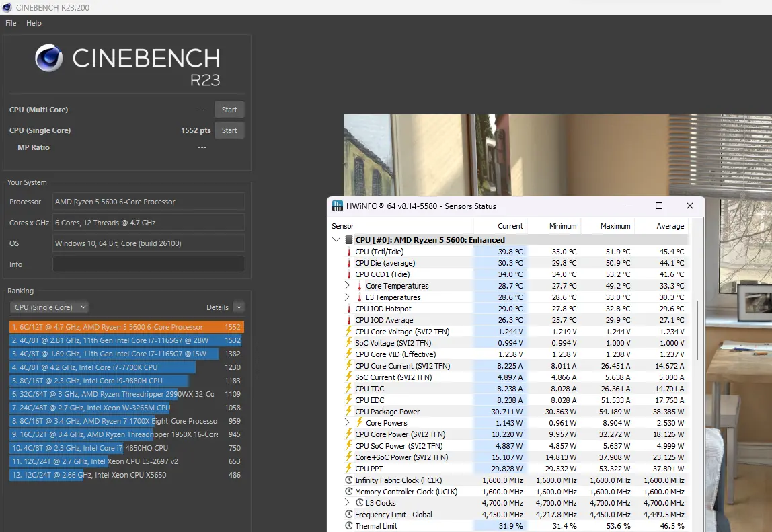Expand the L3 Clocks sensor group
This screenshot has width=772, height=532.
(x=346, y=503)
